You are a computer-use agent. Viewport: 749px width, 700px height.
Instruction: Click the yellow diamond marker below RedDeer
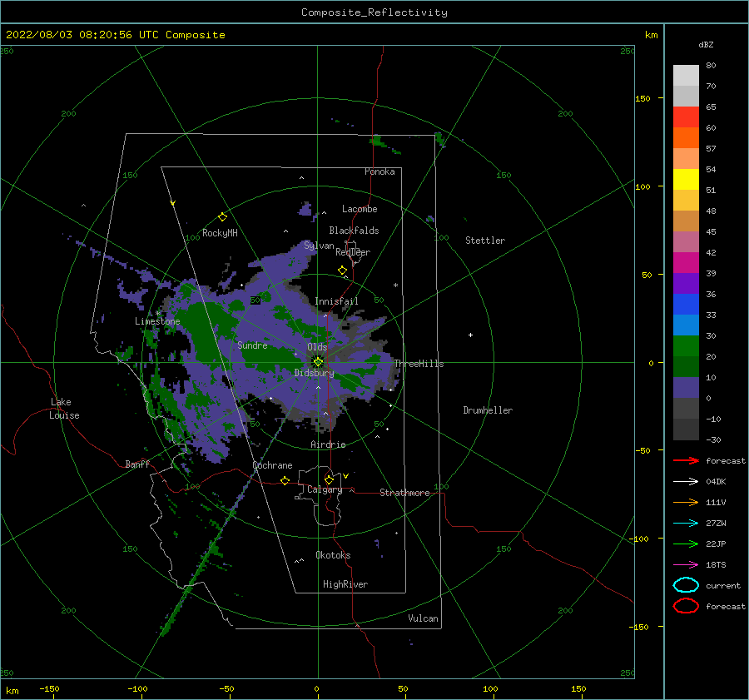pos(342,271)
